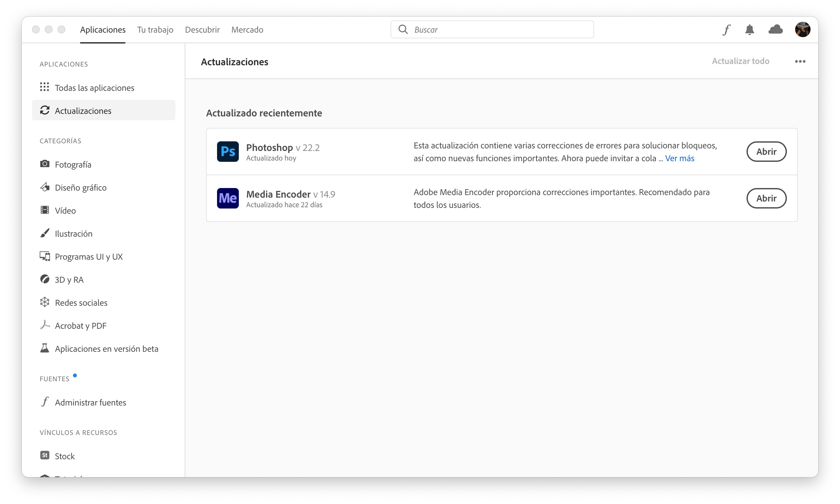Click Abrir button for Photoshop
Screen dimensions: 840x504
(x=766, y=152)
